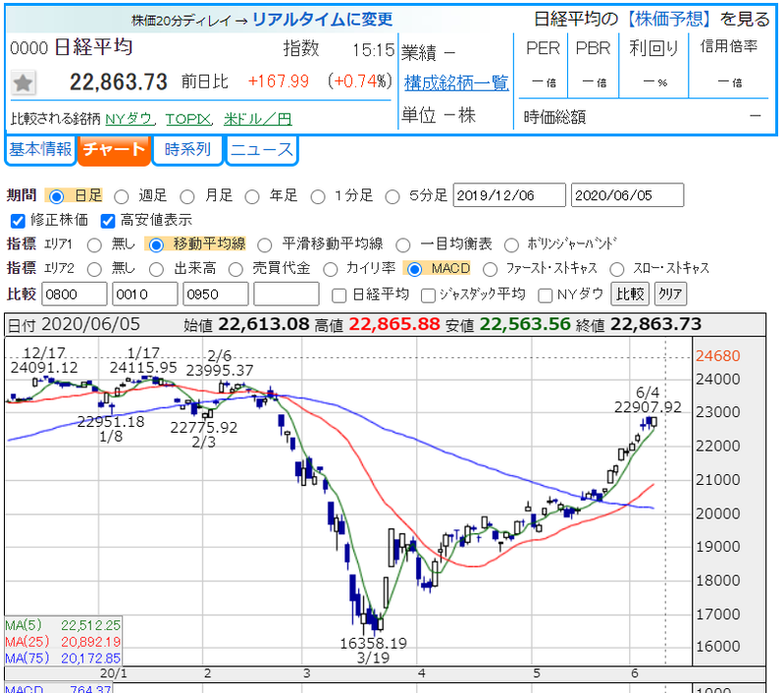
Task: Check the ジャスダック平均 comparison checkbox
Action: coord(428,295)
